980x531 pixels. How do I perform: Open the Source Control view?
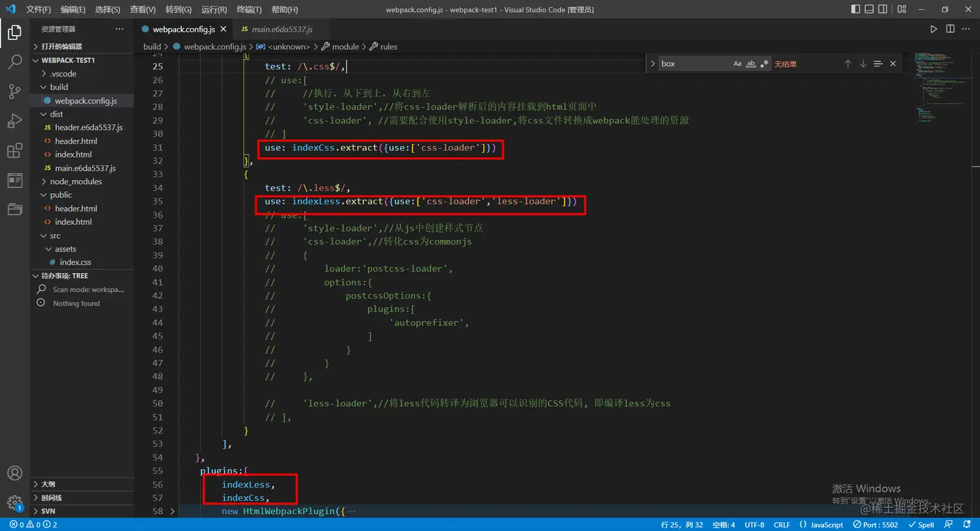coord(14,91)
